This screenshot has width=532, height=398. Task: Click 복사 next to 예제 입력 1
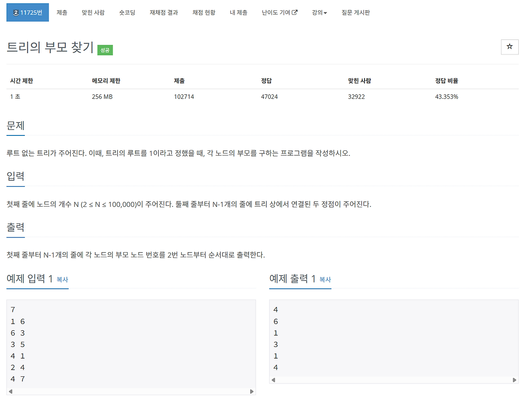point(62,280)
